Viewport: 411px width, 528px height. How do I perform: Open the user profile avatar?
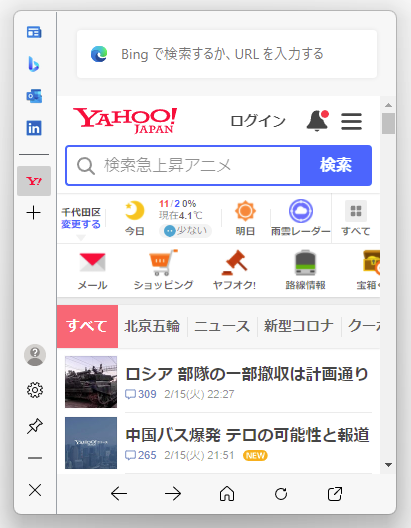click(35, 355)
